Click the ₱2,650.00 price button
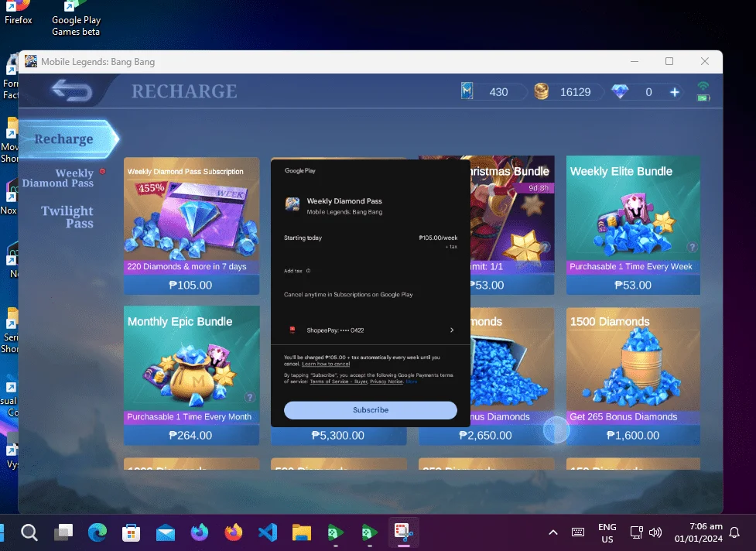The width and height of the screenshot is (756, 551). tap(486, 435)
